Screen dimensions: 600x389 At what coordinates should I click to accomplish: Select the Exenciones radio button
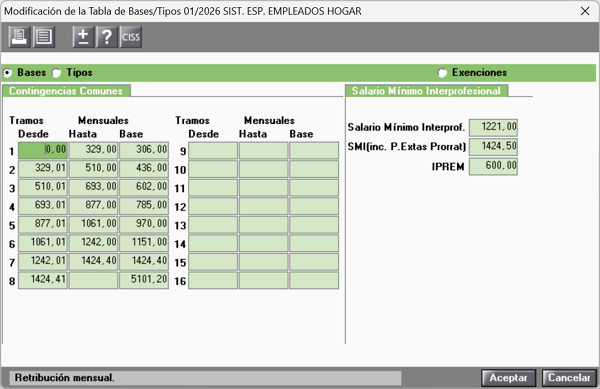tap(442, 73)
